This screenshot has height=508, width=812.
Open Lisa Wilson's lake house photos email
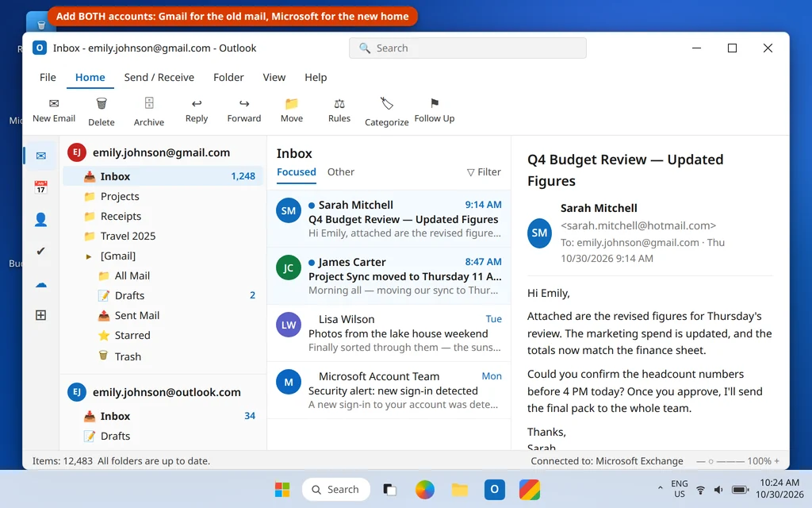click(389, 333)
